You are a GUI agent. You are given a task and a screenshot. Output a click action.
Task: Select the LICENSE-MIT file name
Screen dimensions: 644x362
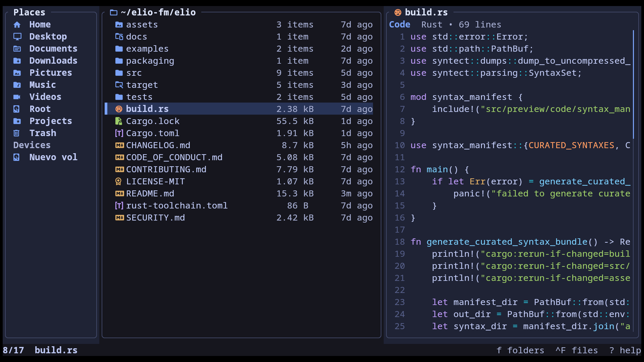155,182
